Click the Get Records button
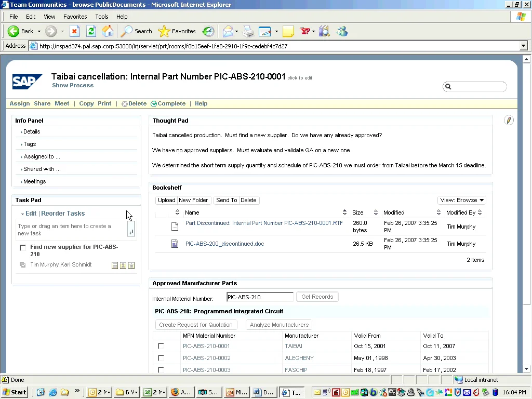The image size is (532, 399). click(x=317, y=297)
